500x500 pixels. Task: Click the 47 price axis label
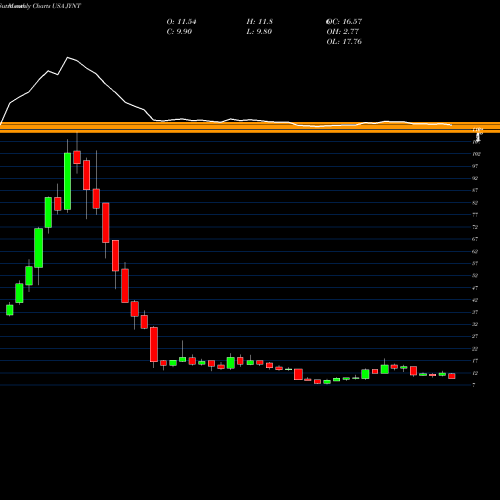475,288
